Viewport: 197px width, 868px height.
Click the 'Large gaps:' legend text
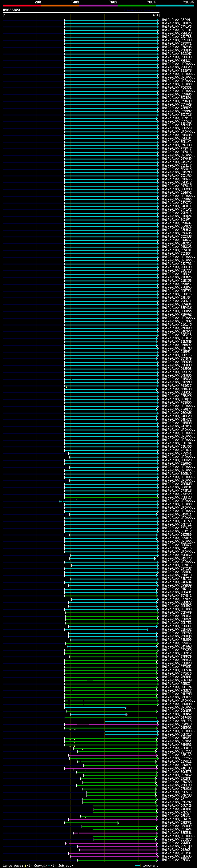[13, 866]
